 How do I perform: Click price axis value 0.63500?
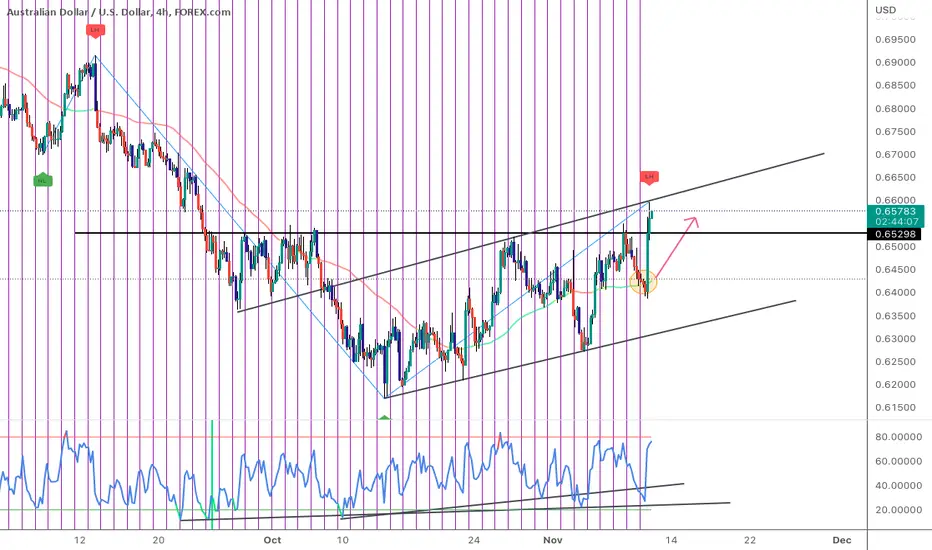[x=895, y=316]
